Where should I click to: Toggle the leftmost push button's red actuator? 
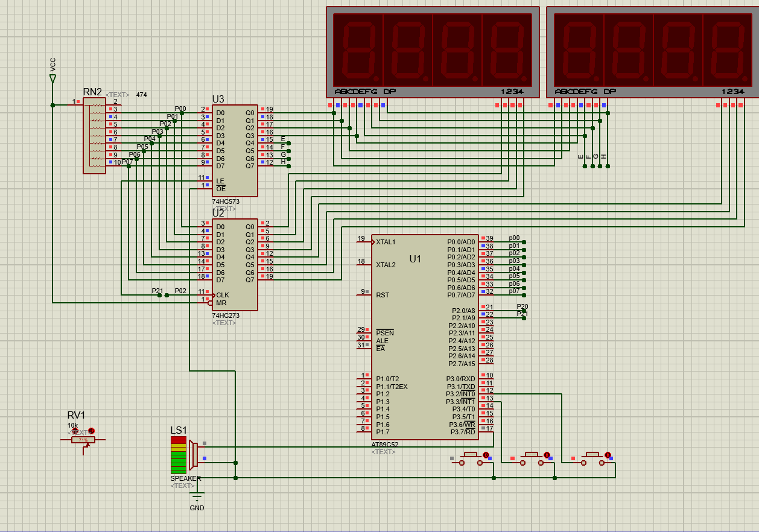[x=486, y=455]
